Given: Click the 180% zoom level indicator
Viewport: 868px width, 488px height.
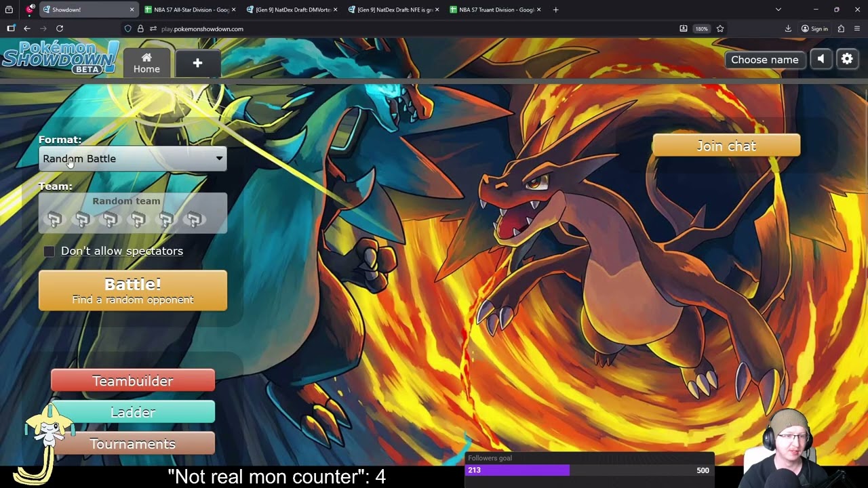Looking at the screenshot, I should (701, 28).
